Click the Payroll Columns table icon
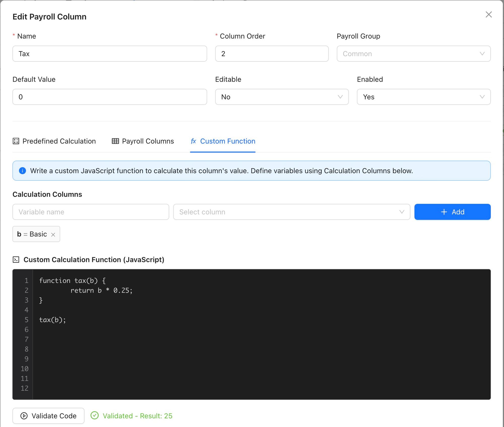The width and height of the screenshot is (504, 427). [115, 141]
